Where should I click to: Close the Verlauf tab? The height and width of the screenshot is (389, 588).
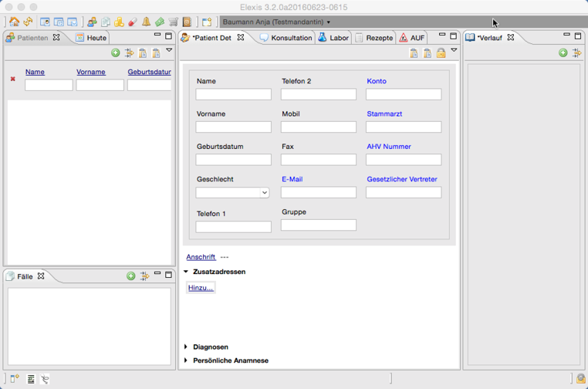point(511,37)
